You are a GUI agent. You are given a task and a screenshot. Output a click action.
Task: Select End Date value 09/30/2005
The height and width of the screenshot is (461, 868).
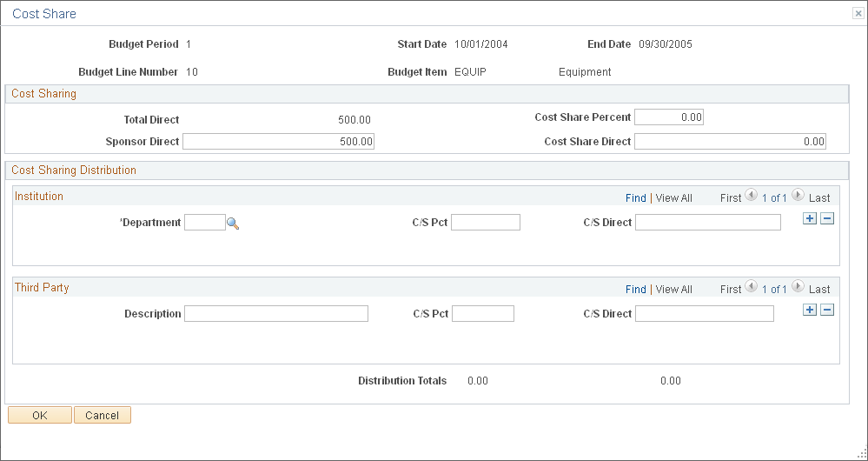[x=666, y=44]
